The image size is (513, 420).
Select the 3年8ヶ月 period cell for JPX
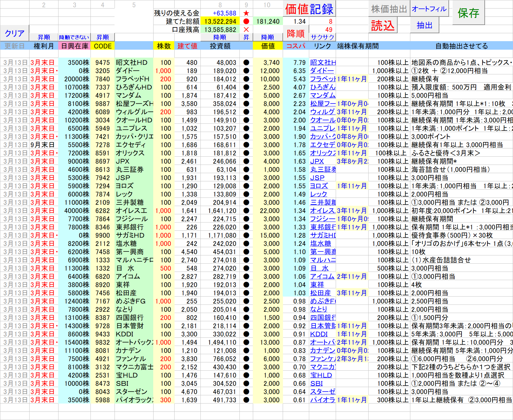click(352, 161)
